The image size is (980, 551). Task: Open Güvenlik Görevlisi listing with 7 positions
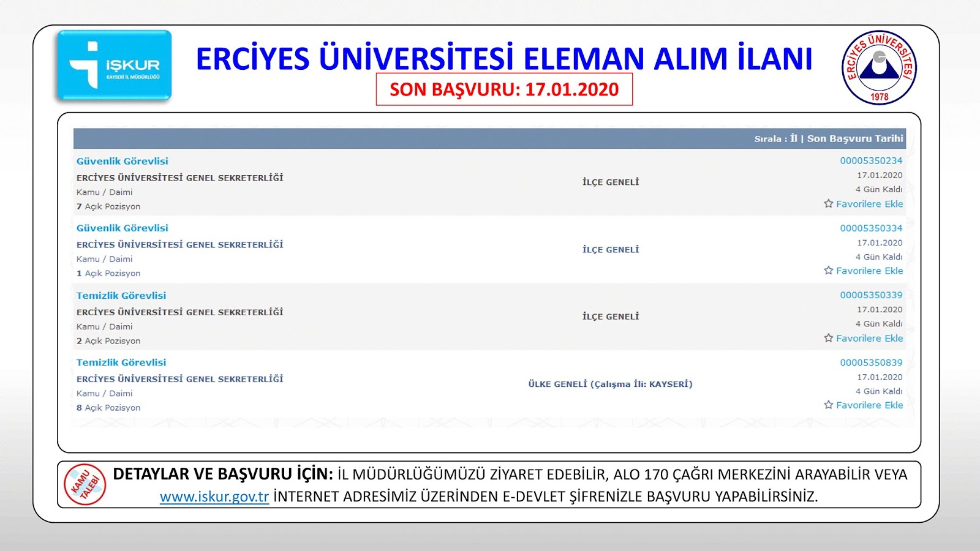(x=122, y=161)
